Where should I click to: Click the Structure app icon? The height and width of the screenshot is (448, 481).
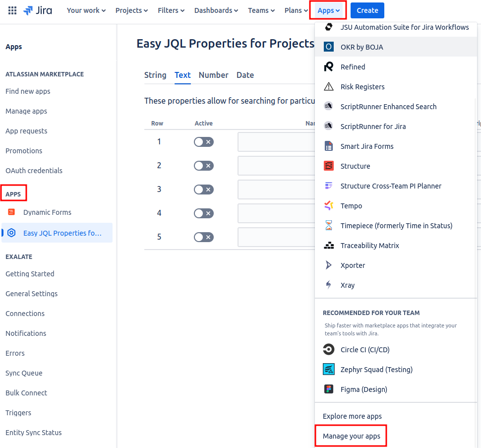pos(328,166)
